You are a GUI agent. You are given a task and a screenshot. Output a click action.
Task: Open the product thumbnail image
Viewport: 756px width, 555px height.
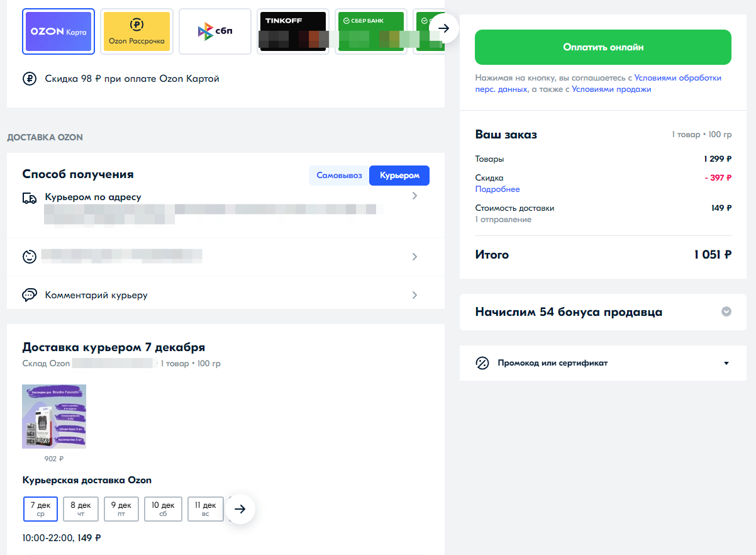pyautogui.click(x=54, y=417)
